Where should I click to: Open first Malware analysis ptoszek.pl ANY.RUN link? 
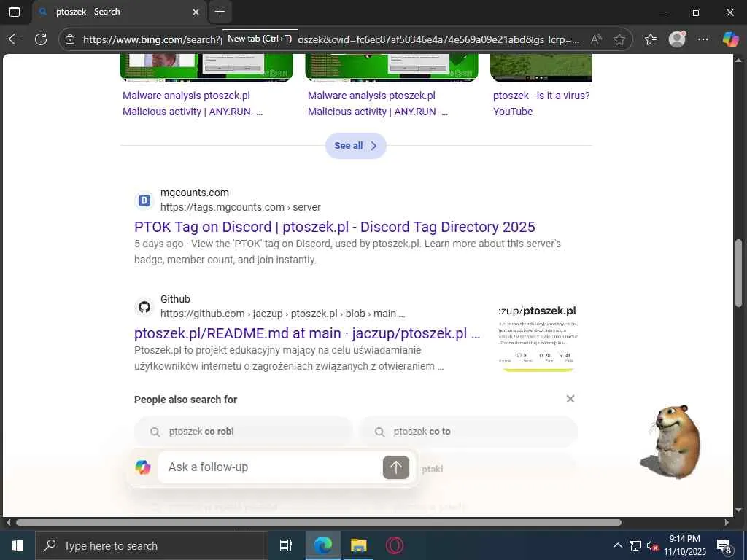coord(193,104)
